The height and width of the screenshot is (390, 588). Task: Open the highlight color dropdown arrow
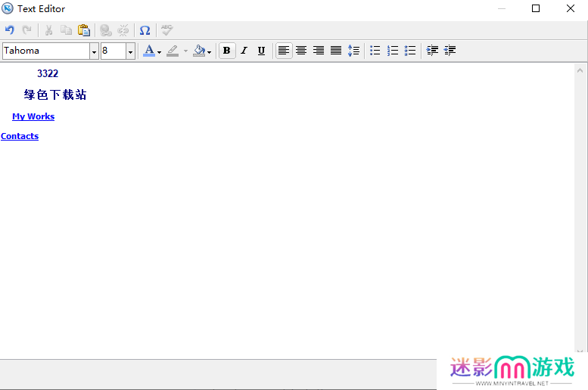(x=185, y=51)
